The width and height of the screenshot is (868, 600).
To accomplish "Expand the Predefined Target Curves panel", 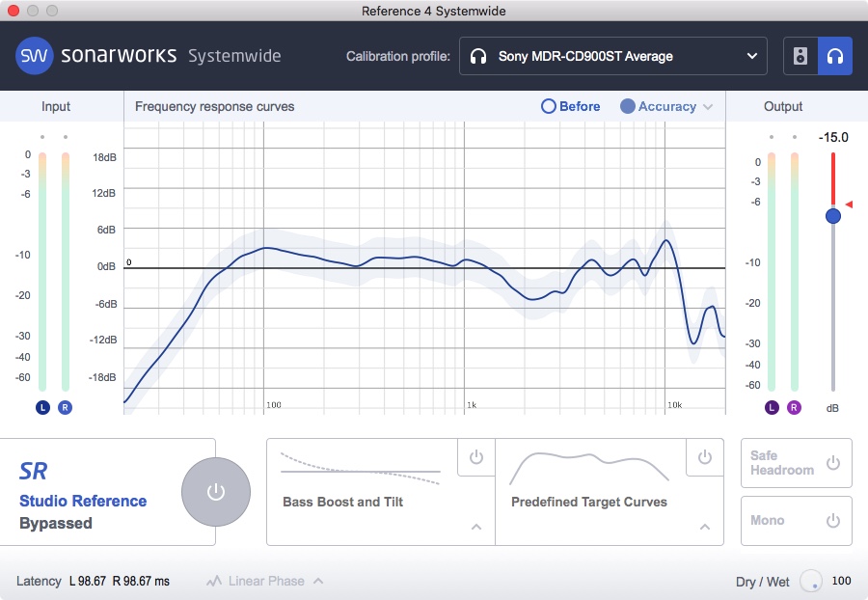I will coord(705,527).
